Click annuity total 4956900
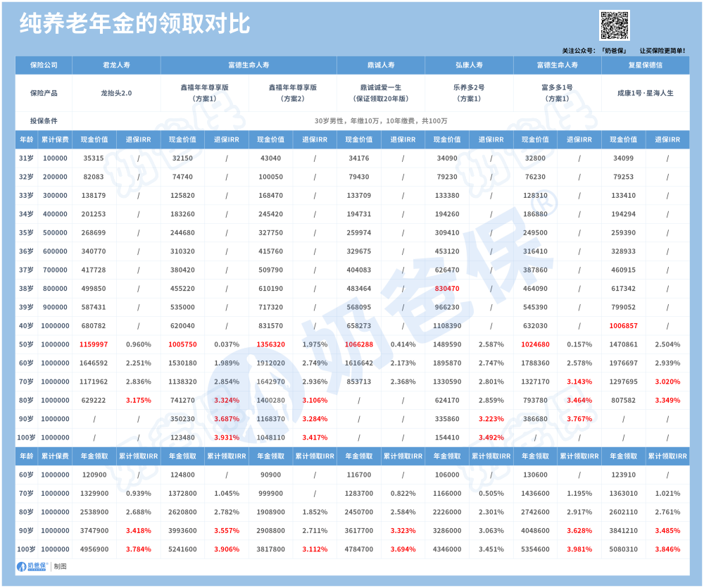The width and height of the screenshot is (704, 588). click(x=94, y=549)
